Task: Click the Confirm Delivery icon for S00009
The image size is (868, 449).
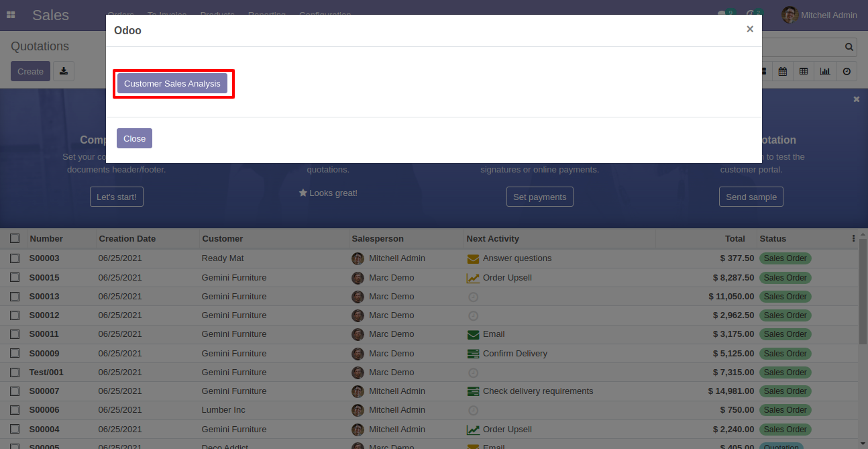Action: [x=474, y=354]
